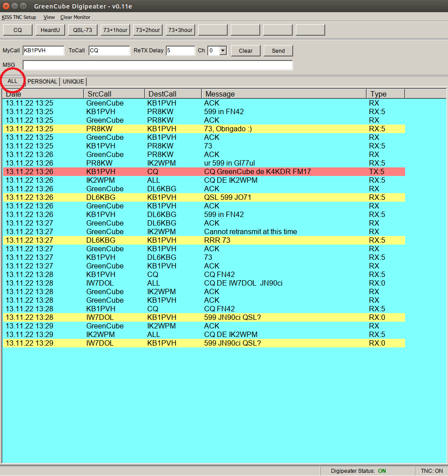Viewport: 448px width, 476px height.
Task: Sort by the SrcCall column header
Action: [x=114, y=94]
